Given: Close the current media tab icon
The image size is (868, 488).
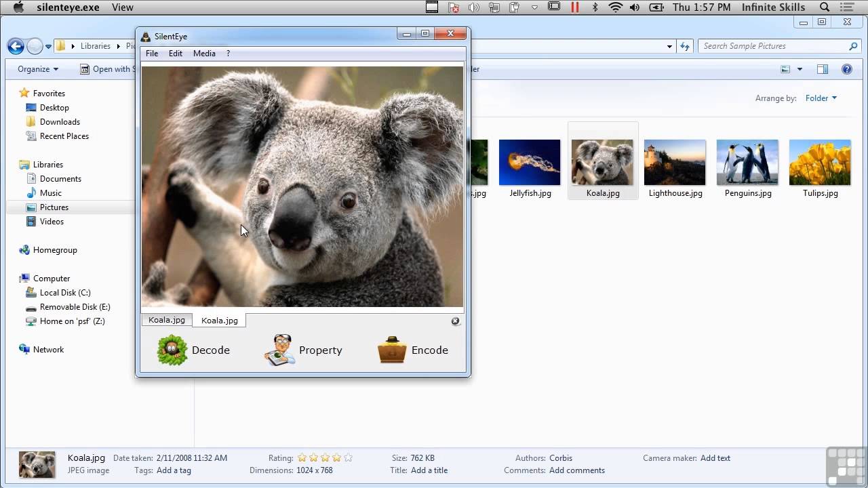Looking at the screenshot, I should pyautogui.click(x=456, y=321).
